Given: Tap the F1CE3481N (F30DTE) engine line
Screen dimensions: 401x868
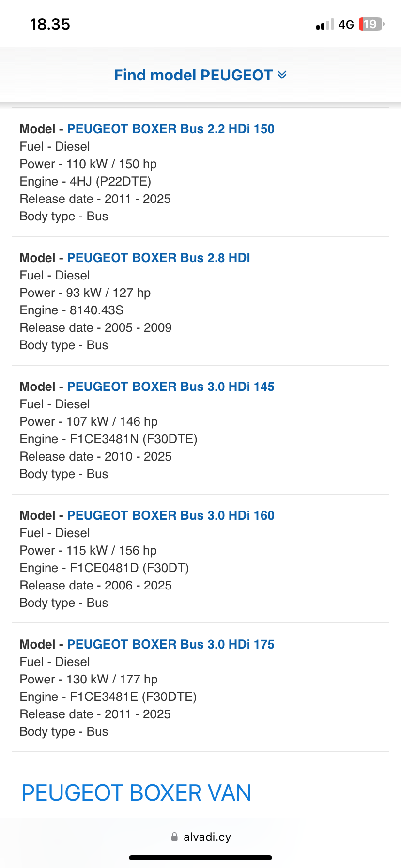Looking at the screenshot, I should pos(108,439).
